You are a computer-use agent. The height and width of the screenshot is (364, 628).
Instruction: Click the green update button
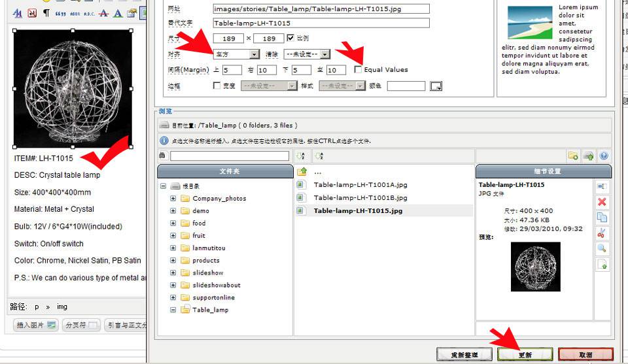click(525, 354)
